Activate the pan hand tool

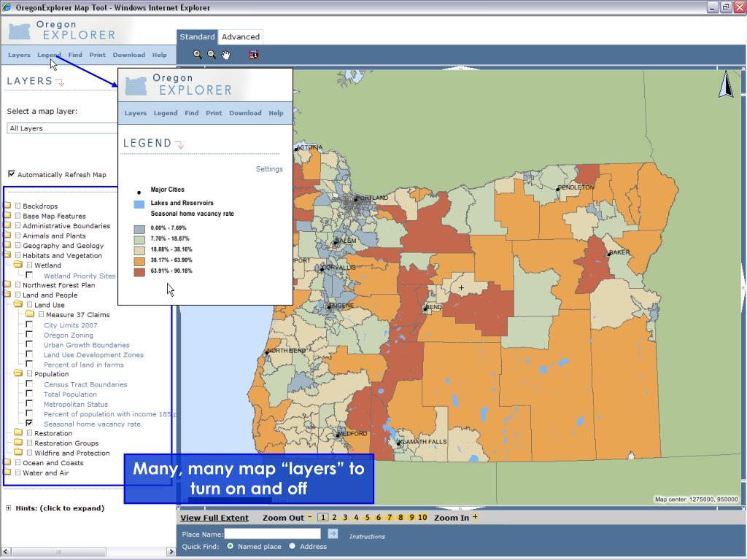(226, 55)
